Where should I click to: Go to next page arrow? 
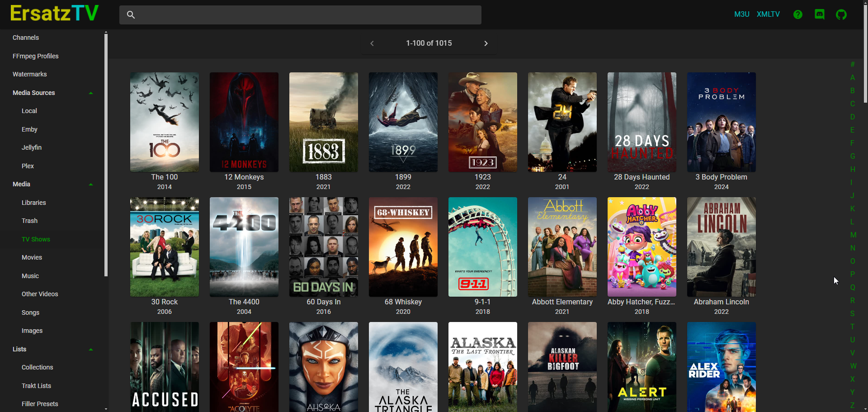pos(486,43)
